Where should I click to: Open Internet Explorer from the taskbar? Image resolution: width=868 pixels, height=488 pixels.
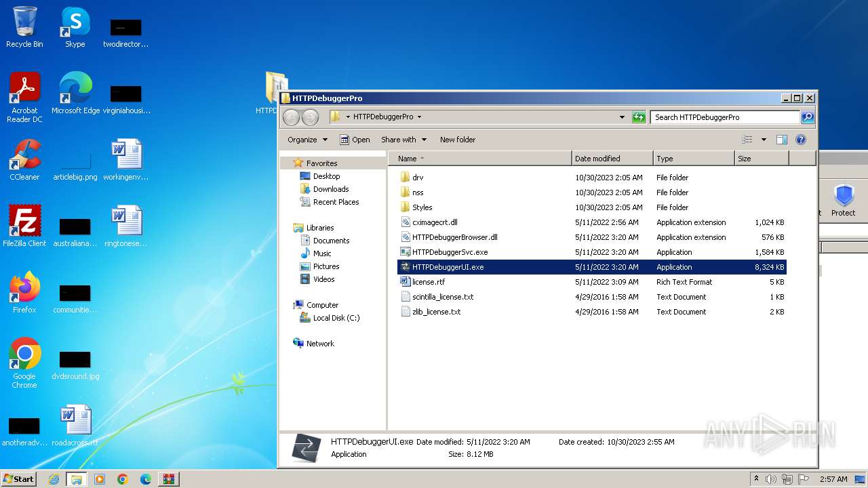coord(54,479)
